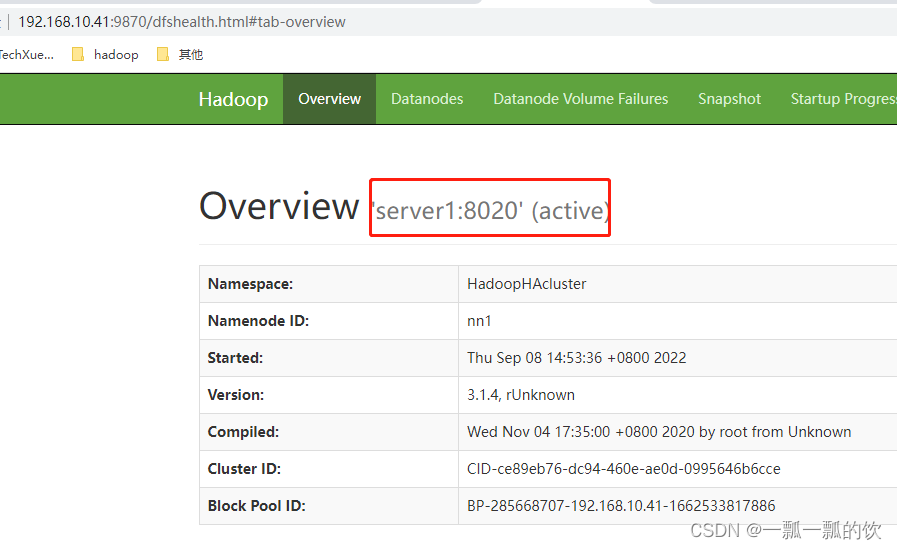Select the nn1 namenode ID value

point(479,320)
